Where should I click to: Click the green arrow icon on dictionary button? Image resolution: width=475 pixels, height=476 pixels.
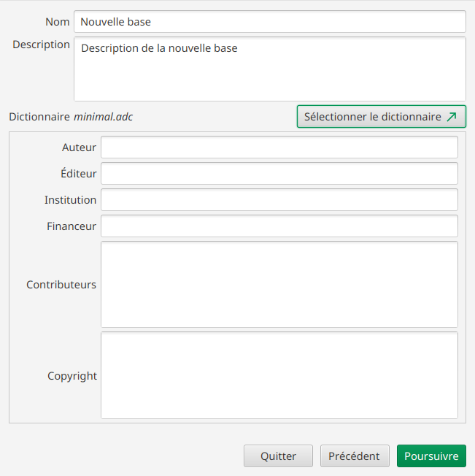click(452, 117)
